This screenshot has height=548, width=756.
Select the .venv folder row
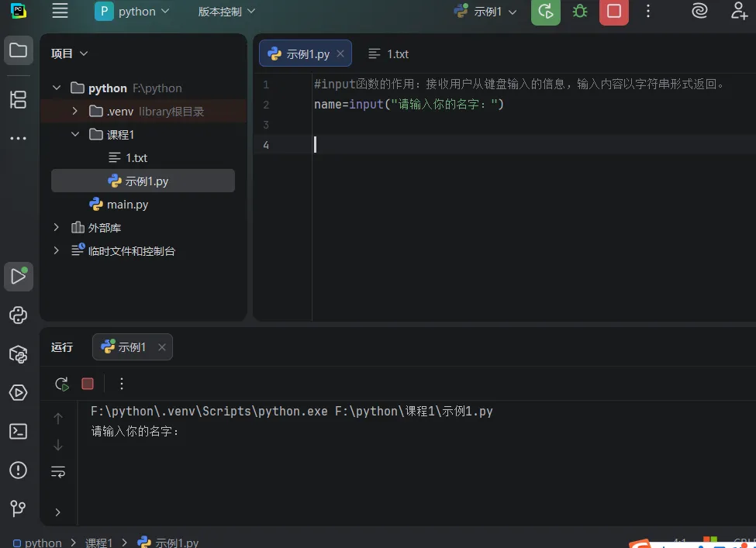(x=143, y=112)
